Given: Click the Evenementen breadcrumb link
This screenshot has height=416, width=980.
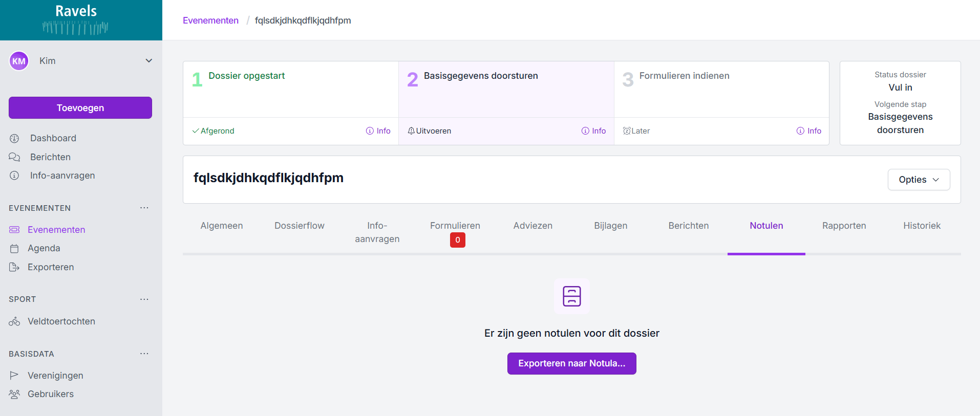Looking at the screenshot, I should tap(210, 20).
